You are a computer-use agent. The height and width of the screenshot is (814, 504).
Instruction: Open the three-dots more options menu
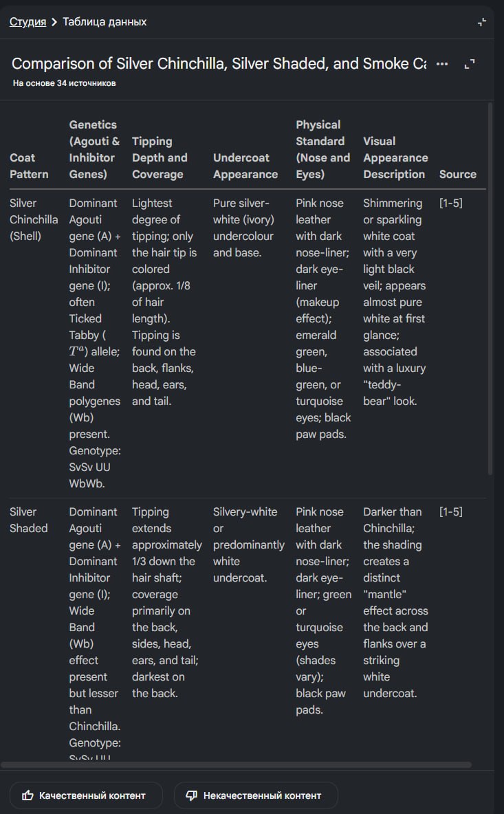[x=442, y=64]
